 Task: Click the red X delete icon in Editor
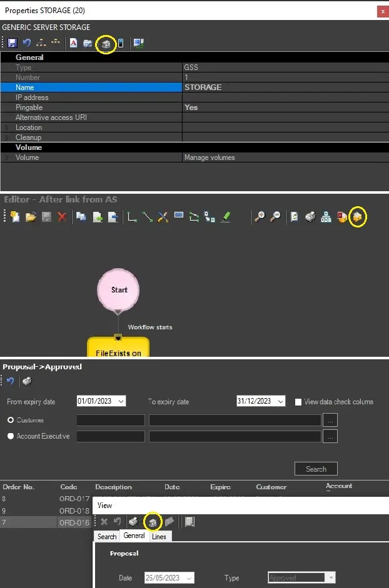[x=62, y=217]
